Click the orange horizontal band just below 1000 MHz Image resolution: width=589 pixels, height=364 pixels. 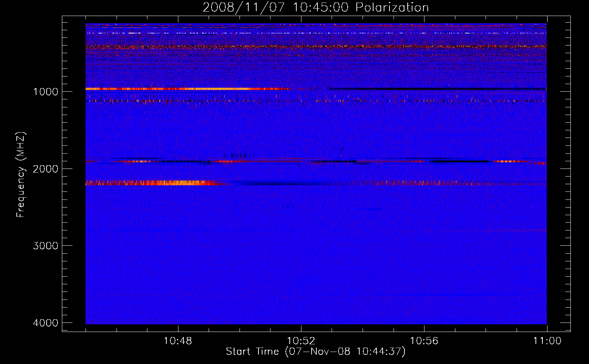pos(187,89)
